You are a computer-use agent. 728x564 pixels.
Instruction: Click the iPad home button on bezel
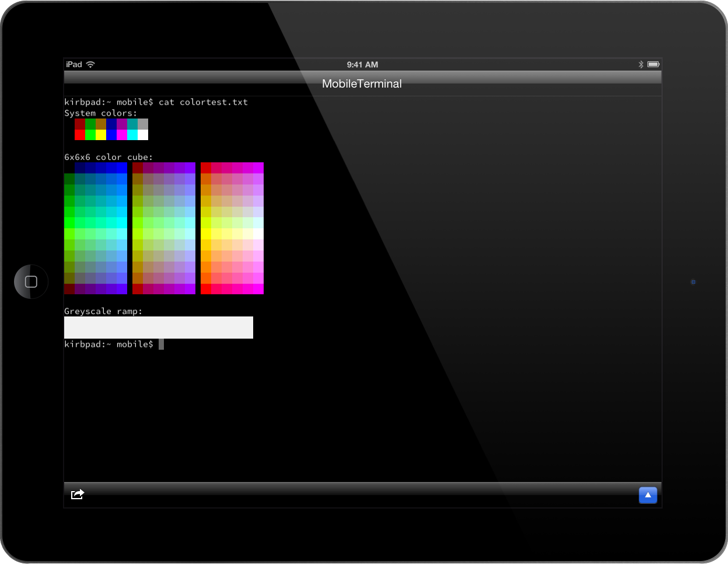32,281
